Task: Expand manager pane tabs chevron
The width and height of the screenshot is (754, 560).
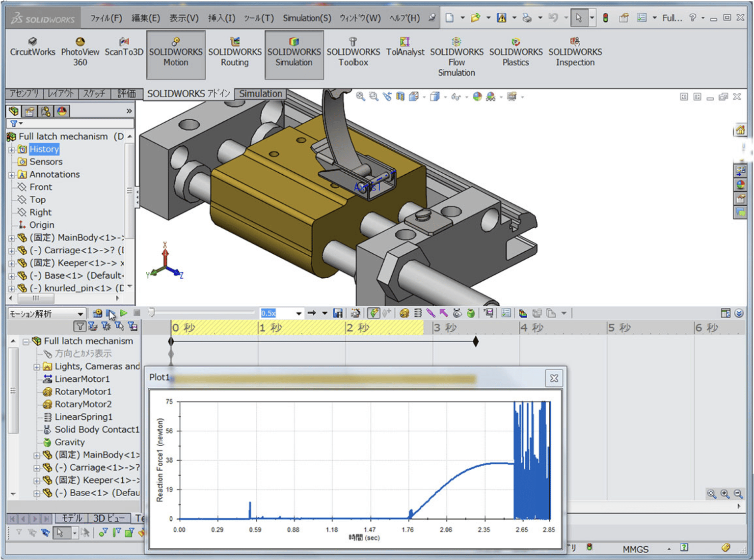Action: pos(129,111)
